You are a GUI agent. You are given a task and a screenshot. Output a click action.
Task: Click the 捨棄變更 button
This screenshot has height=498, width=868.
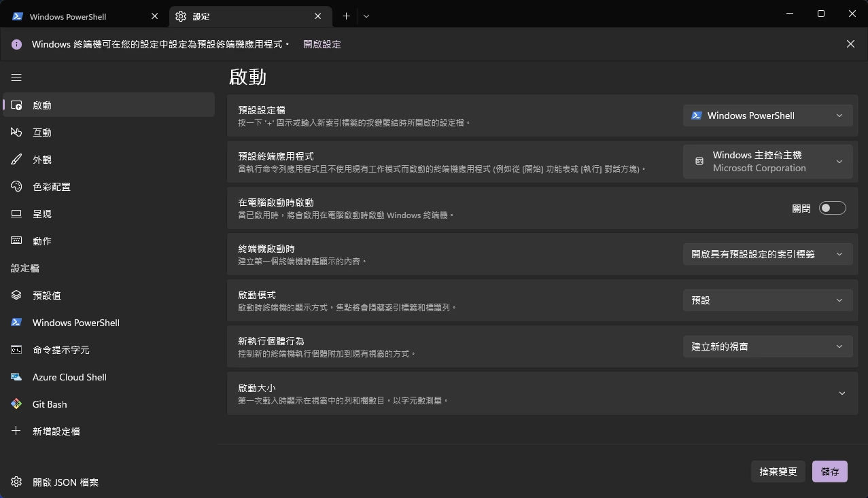[778, 472]
